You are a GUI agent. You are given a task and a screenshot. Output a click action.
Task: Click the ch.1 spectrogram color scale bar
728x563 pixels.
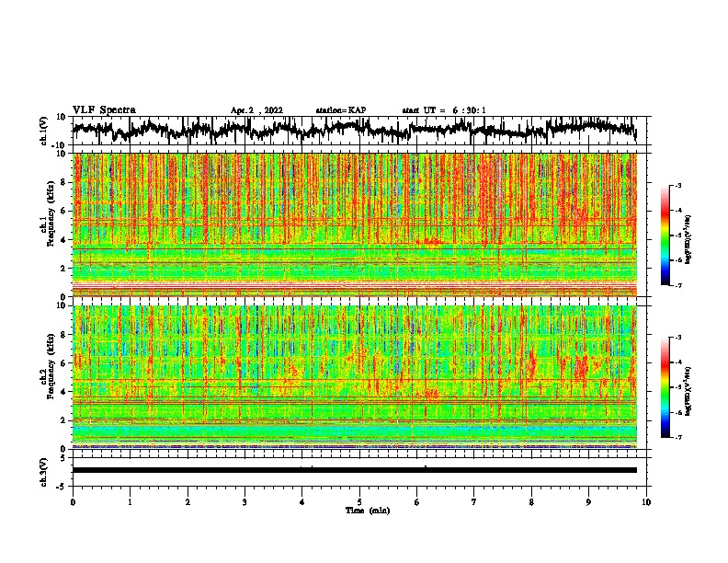tap(665, 236)
